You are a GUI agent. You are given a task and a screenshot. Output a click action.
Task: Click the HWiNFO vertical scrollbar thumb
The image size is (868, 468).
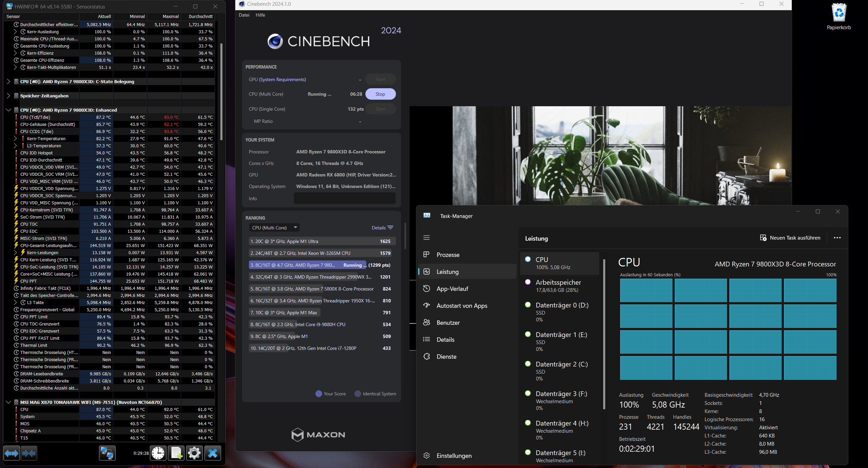point(221,92)
